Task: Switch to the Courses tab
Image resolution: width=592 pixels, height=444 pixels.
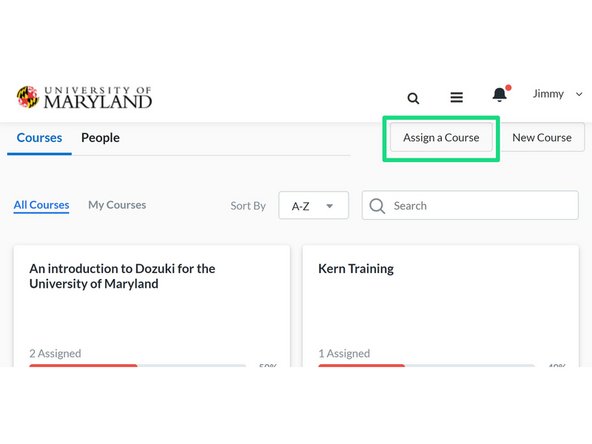Action: (39, 138)
